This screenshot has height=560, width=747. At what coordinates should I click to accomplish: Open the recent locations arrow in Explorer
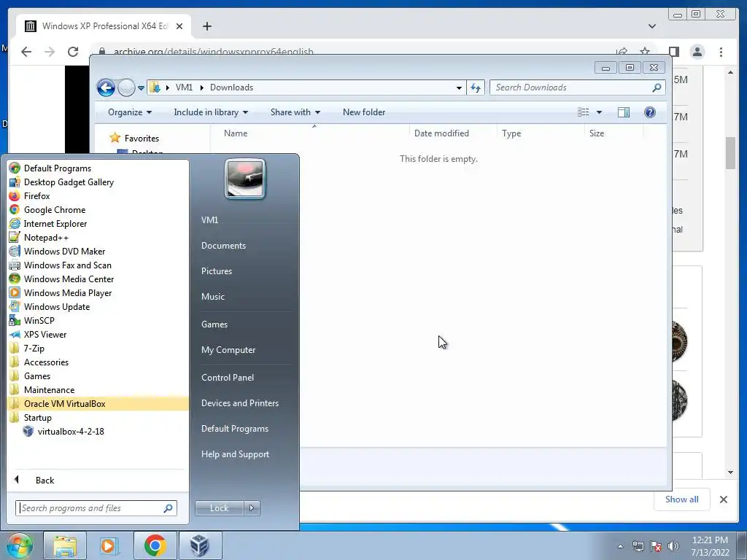click(141, 88)
